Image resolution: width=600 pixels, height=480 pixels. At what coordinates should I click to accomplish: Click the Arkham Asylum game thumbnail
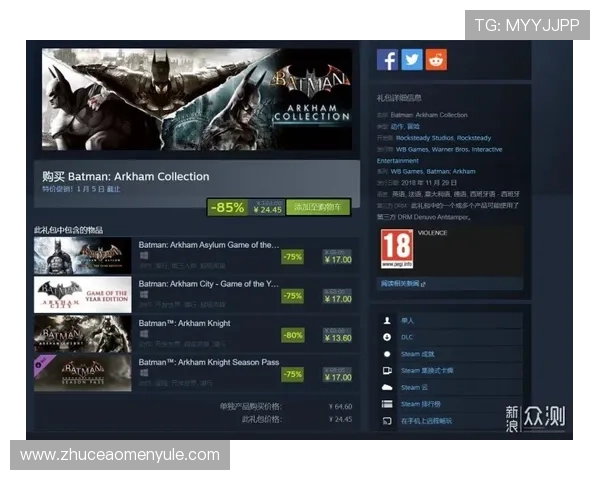82,256
